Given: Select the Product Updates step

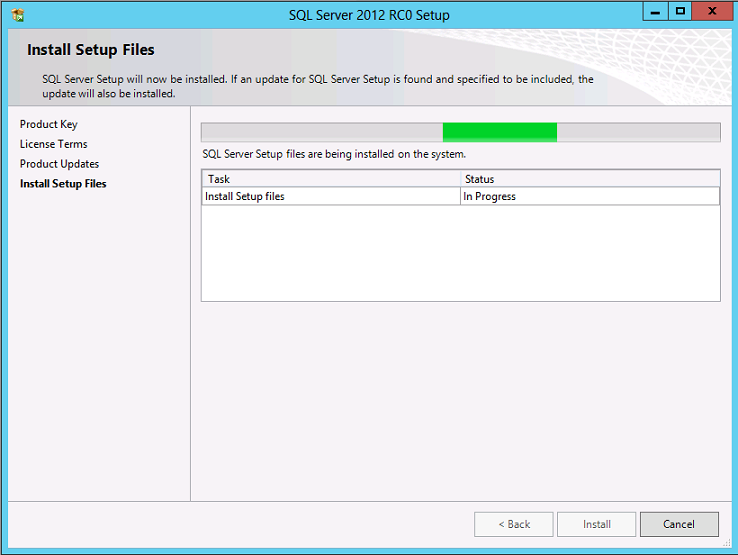Looking at the screenshot, I should (59, 164).
